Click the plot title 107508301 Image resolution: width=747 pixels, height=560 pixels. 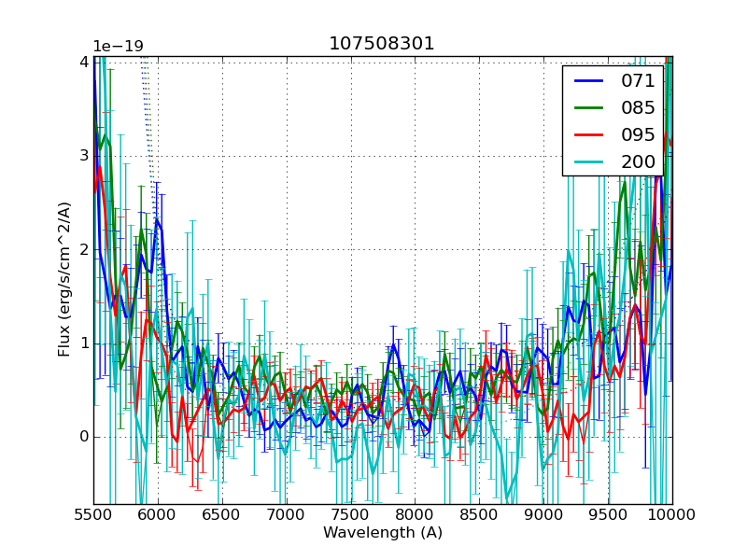tap(382, 44)
